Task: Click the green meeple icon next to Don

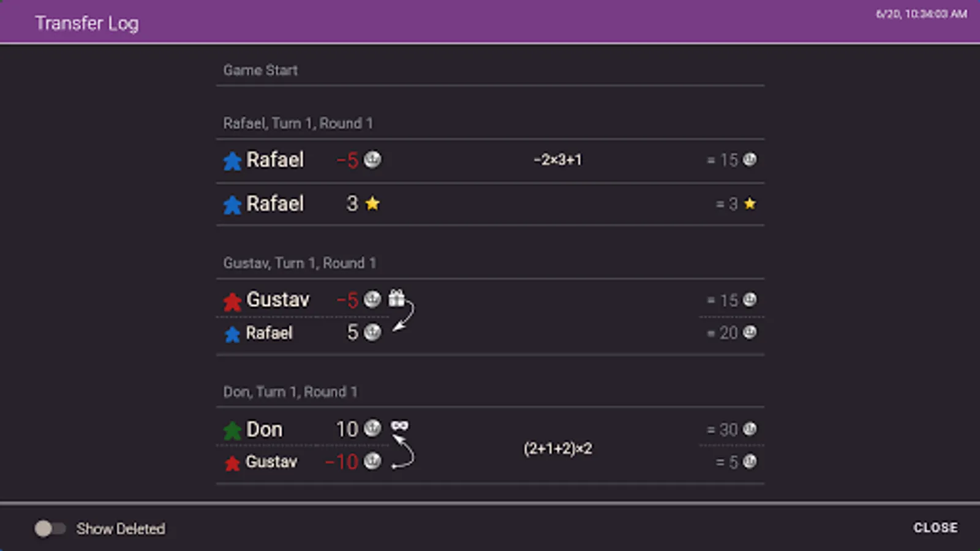Action: tap(232, 430)
